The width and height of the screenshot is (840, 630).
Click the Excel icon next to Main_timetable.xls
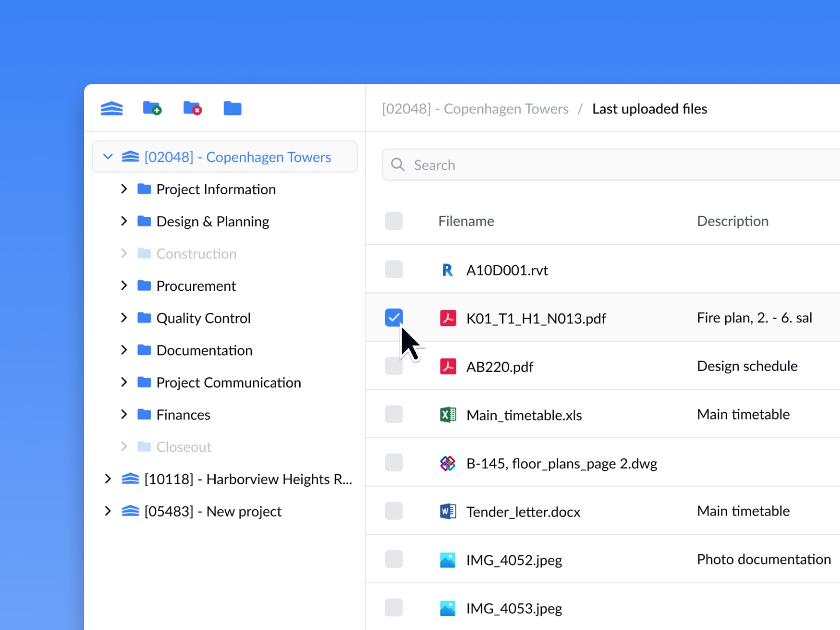click(x=447, y=415)
